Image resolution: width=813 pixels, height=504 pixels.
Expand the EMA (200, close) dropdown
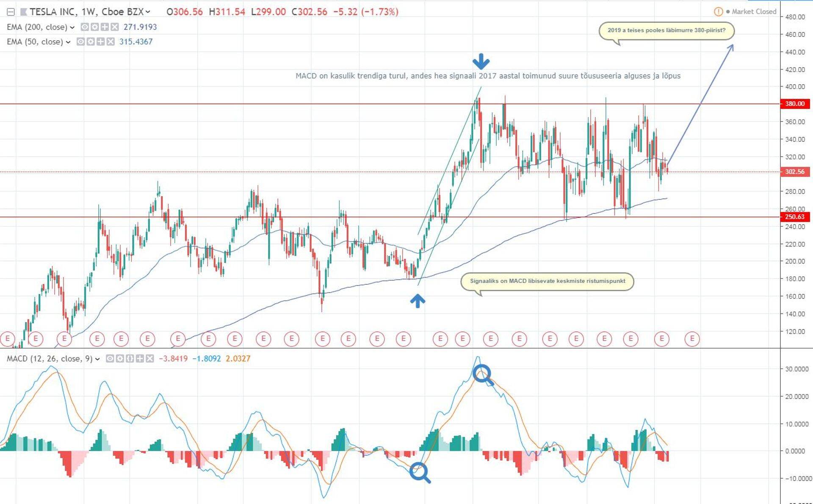(72, 28)
